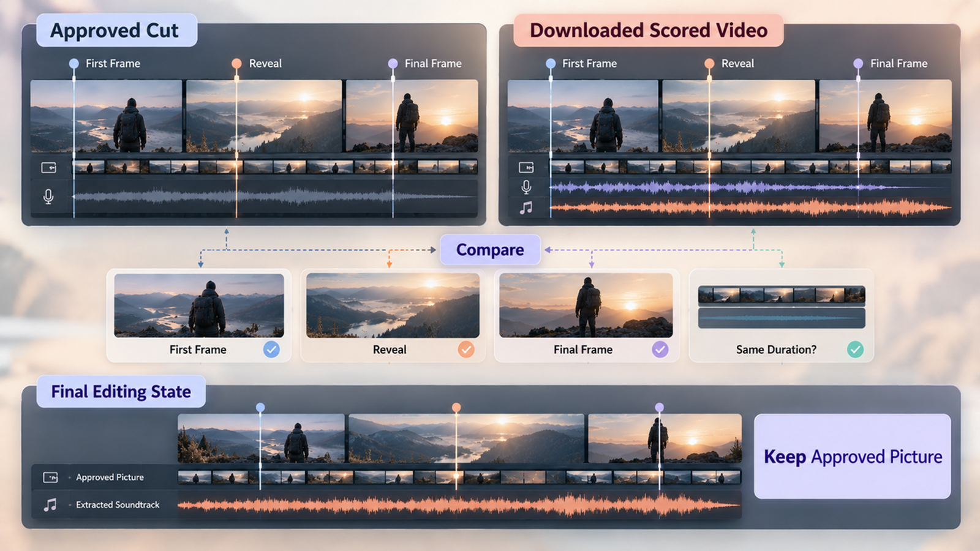Click the sunrise valley preview in Approved Cut
This screenshot has height=551, width=980.
click(264, 116)
